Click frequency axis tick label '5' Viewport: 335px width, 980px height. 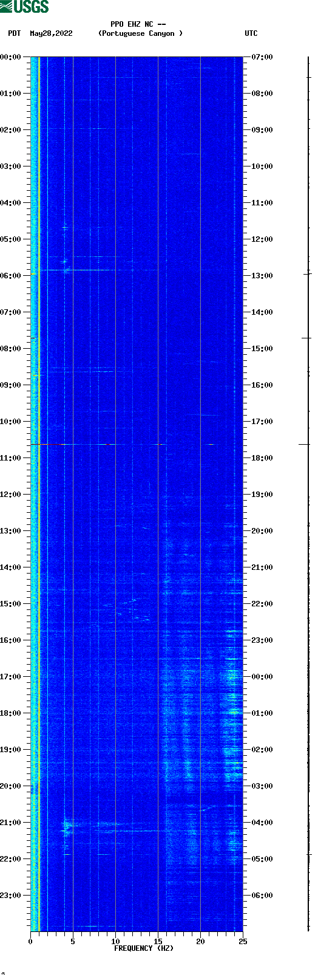pos(73,942)
